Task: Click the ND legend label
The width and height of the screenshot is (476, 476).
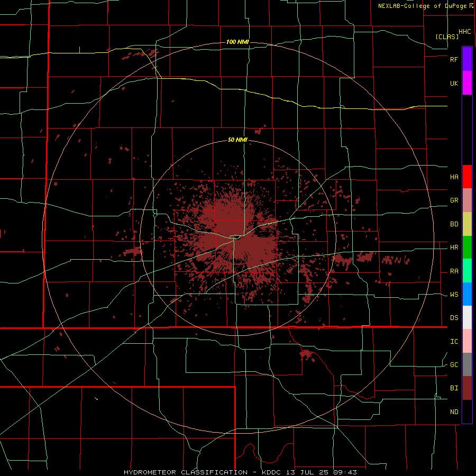Action: [x=454, y=412]
